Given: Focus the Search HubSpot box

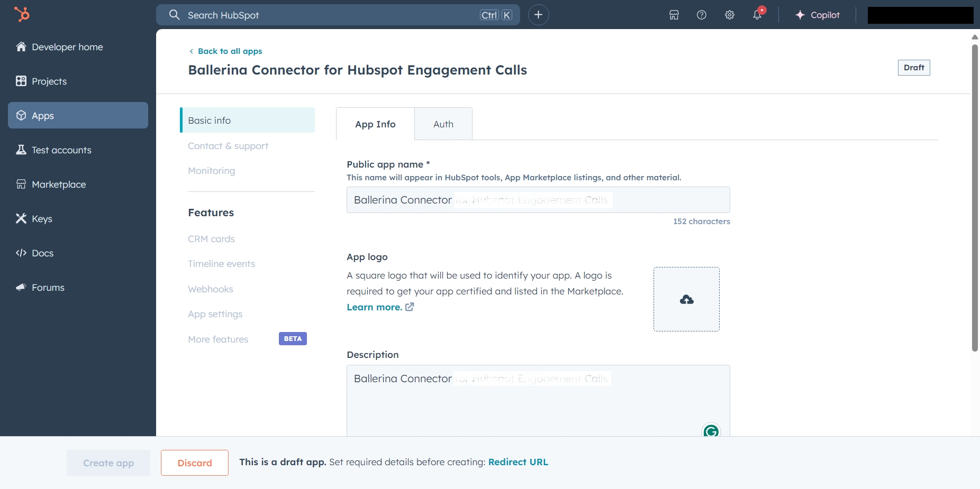Looking at the screenshot, I should click(x=338, y=15).
